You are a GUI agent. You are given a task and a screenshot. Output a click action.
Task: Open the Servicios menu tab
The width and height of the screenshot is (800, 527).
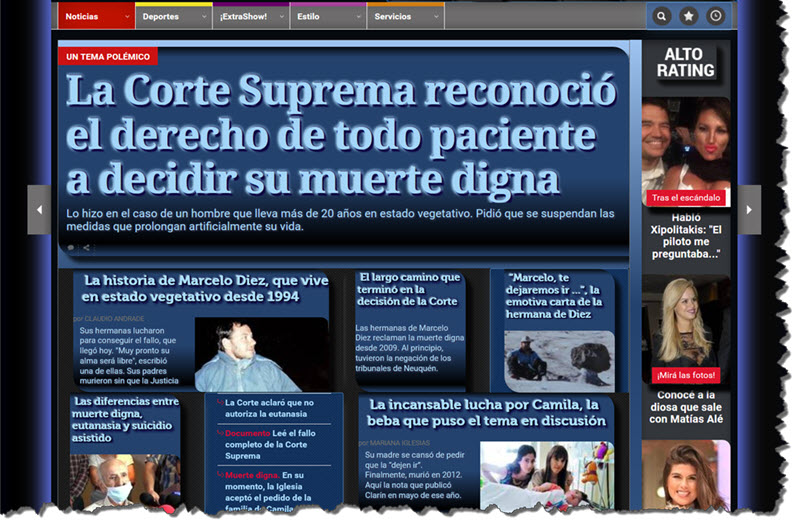[x=406, y=16]
